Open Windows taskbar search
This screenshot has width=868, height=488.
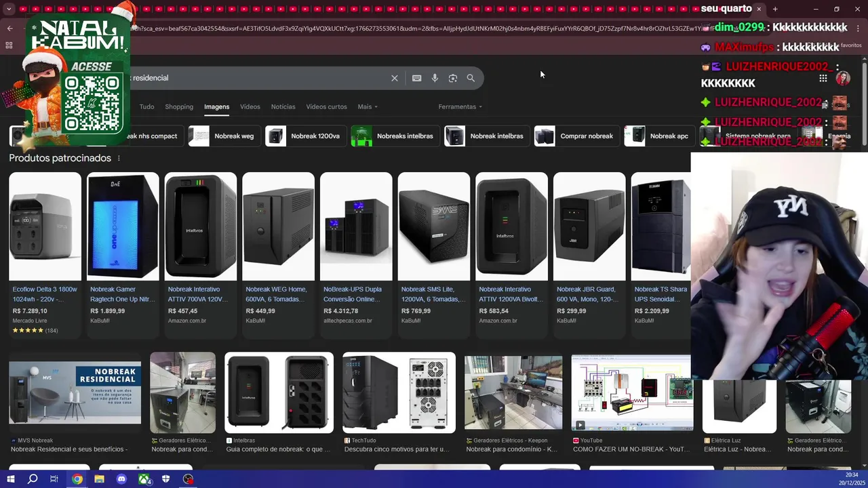[33, 479]
